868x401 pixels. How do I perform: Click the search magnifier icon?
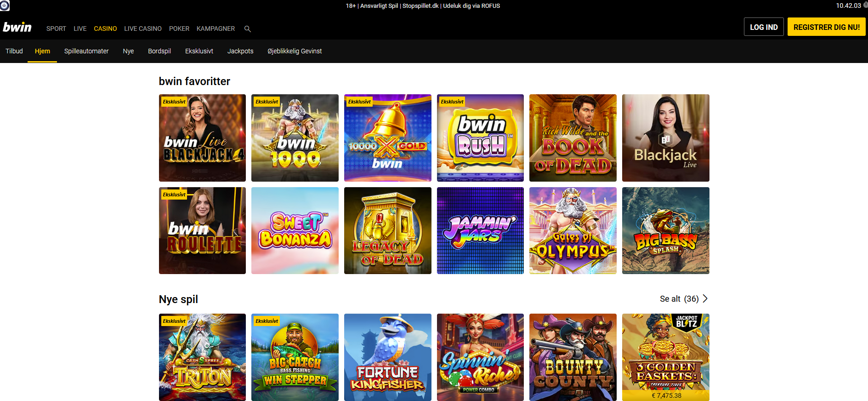[247, 29]
